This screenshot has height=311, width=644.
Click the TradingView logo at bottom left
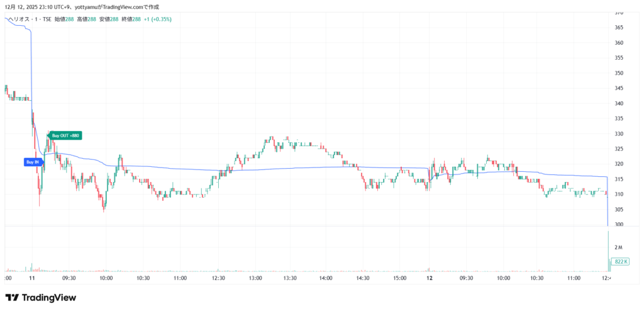point(40,298)
